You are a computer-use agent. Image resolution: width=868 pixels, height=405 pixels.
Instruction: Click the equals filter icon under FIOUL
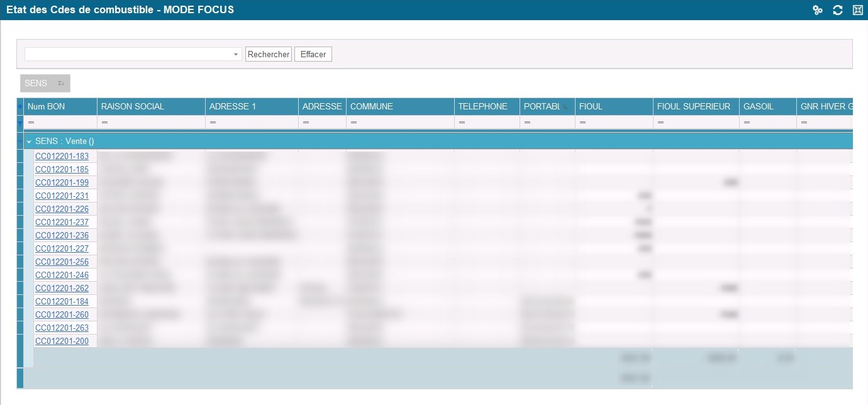(x=583, y=122)
